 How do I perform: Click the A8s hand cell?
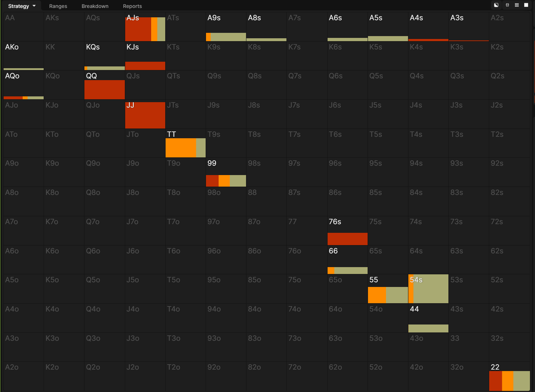click(266, 27)
